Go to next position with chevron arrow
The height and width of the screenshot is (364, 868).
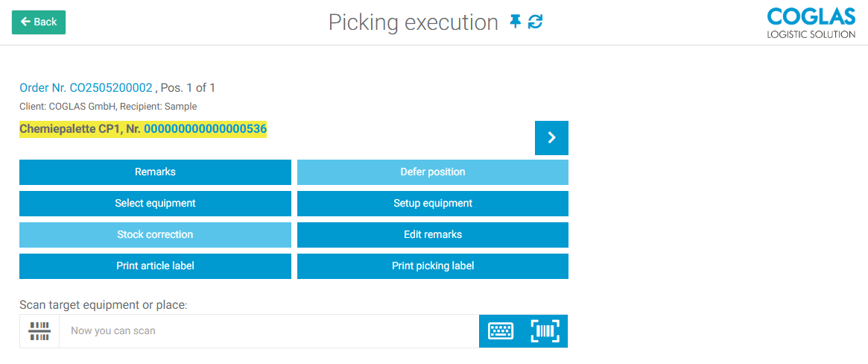point(551,137)
